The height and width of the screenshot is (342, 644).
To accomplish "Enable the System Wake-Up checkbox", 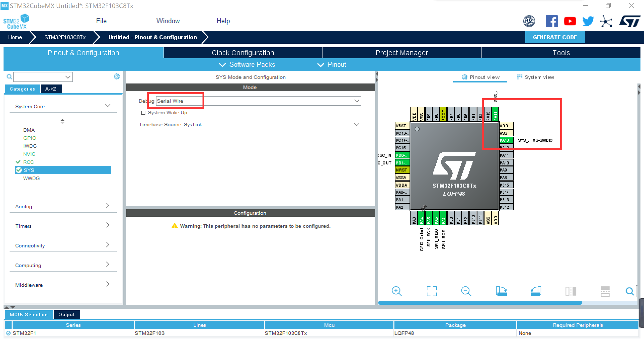I will click(x=143, y=113).
